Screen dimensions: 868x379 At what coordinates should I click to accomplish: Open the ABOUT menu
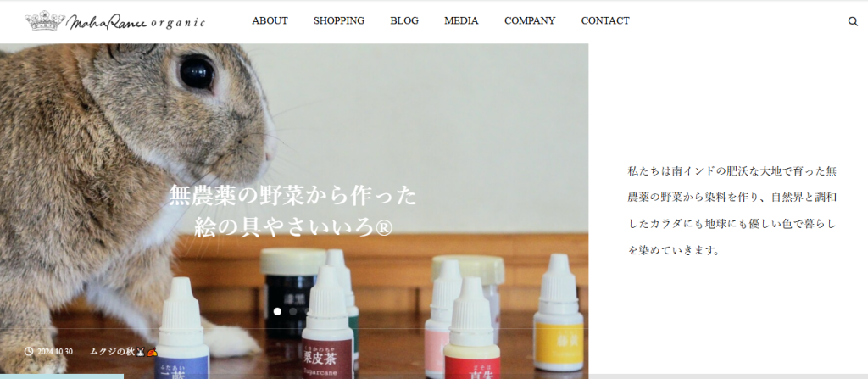(x=270, y=21)
